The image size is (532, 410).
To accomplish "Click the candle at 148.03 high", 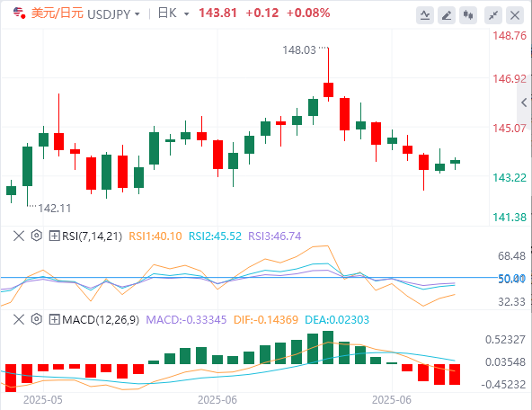I will tap(328, 90).
